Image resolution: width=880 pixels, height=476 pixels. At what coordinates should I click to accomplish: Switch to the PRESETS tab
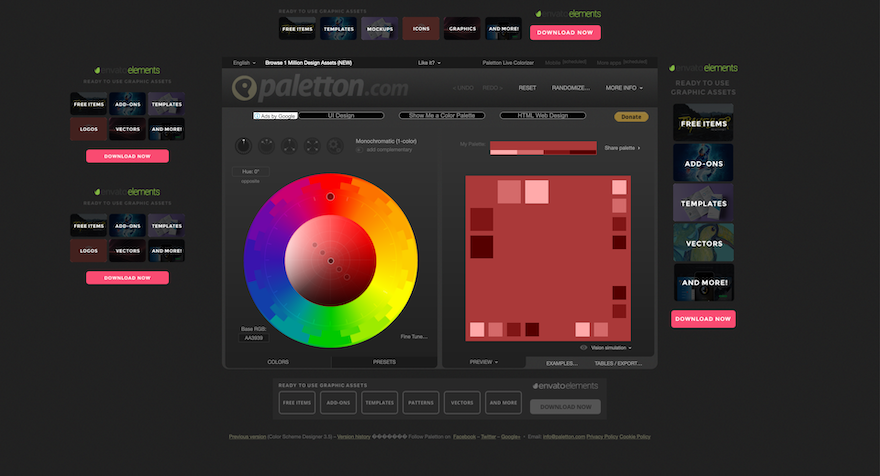pos(384,362)
